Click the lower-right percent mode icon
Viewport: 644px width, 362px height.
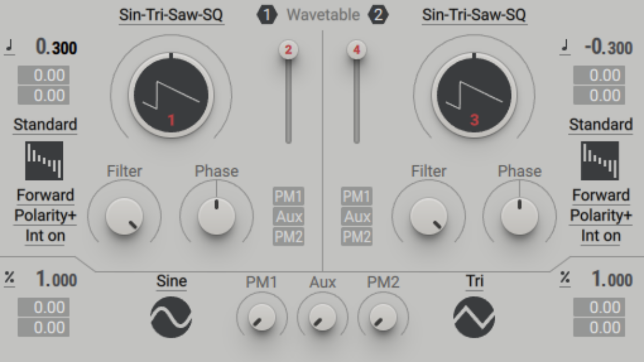(x=565, y=278)
